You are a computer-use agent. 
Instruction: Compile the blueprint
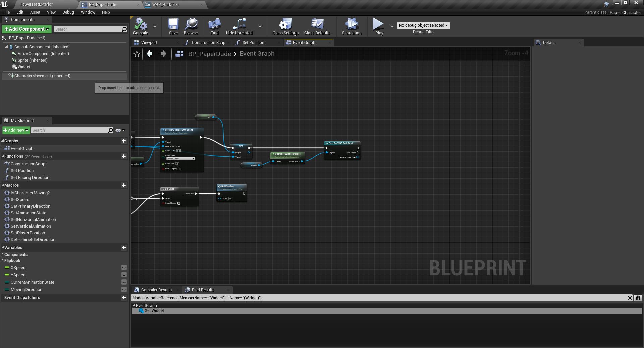141,26
